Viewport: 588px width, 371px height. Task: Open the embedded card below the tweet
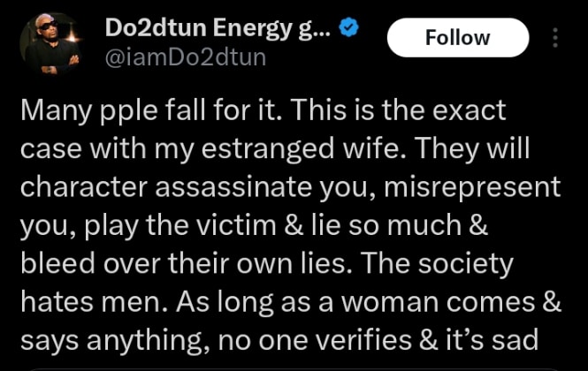pos(292,367)
